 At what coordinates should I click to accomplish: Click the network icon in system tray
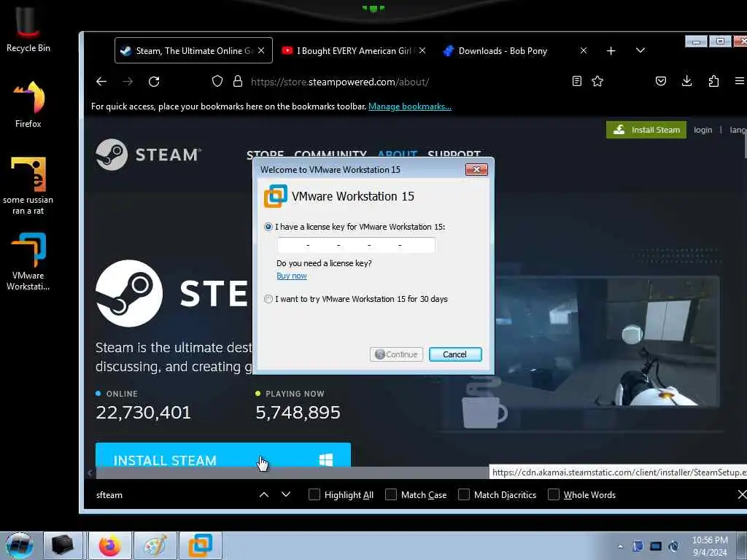(656, 546)
